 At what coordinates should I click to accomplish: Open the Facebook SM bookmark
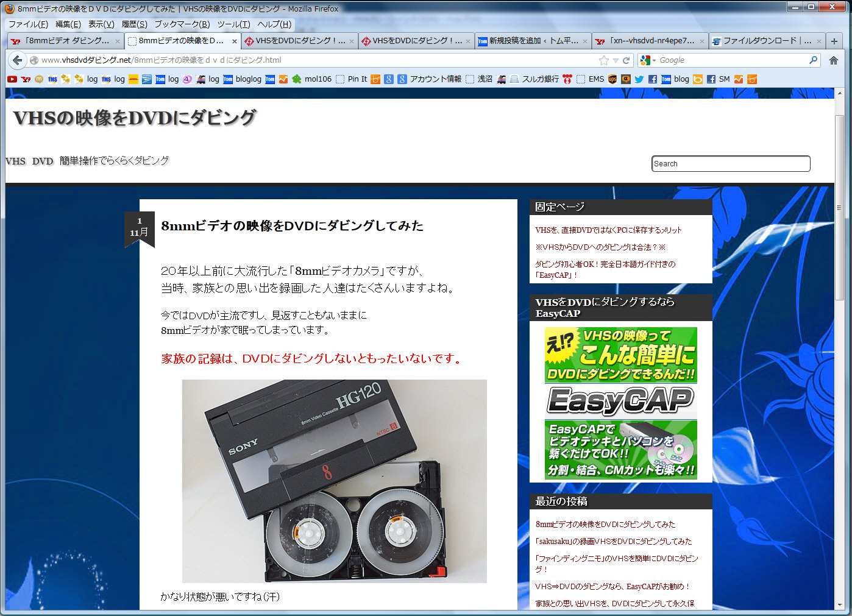[x=719, y=79]
